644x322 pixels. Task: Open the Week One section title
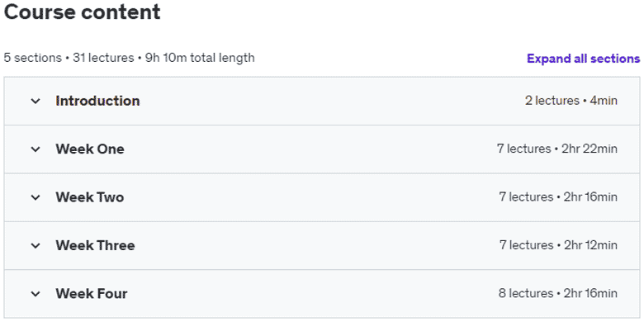click(x=90, y=149)
